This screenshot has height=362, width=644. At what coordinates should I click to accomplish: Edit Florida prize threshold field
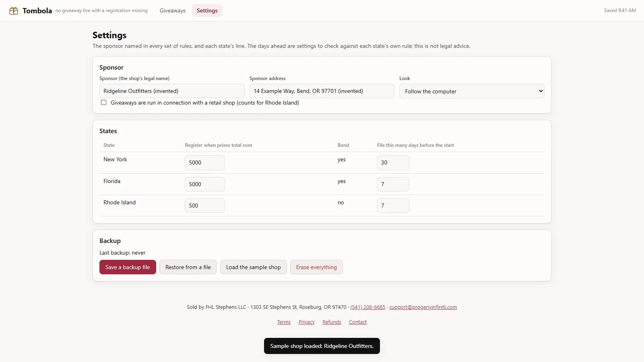coord(205,184)
